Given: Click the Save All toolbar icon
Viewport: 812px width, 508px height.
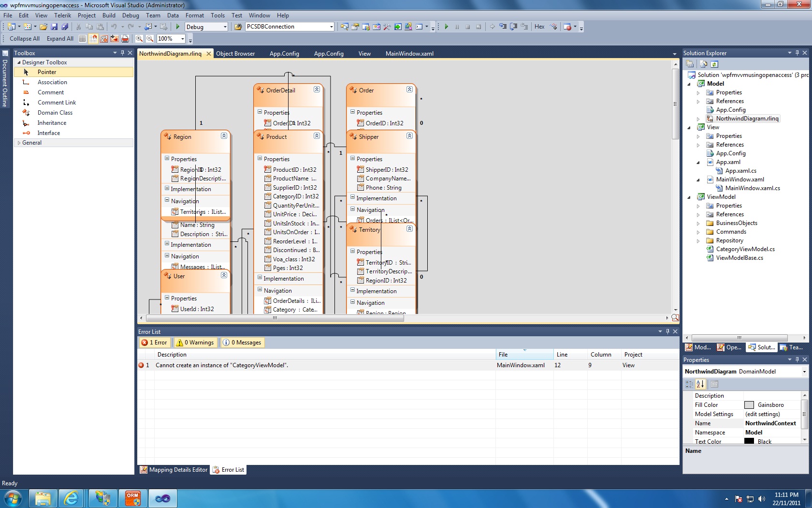Looking at the screenshot, I should [x=65, y=27].
